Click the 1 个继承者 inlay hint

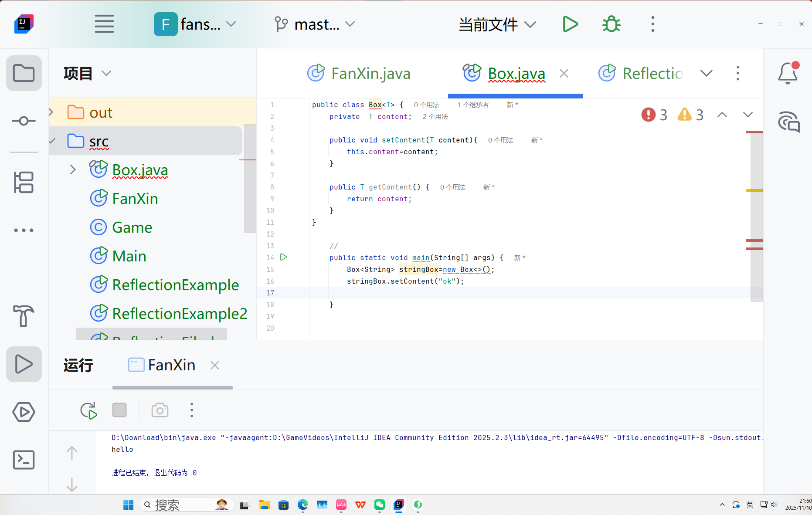point(473,105)
